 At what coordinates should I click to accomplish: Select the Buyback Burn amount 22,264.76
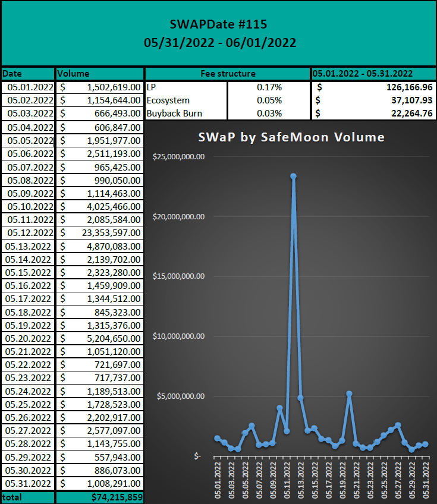[x=373, y=114]
